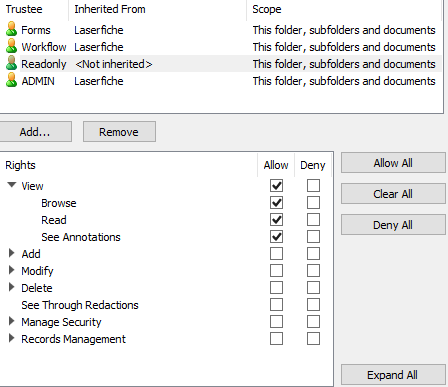448x387 pixels.
Task: Check Deny for the Delete right
Action: [313, 288]
